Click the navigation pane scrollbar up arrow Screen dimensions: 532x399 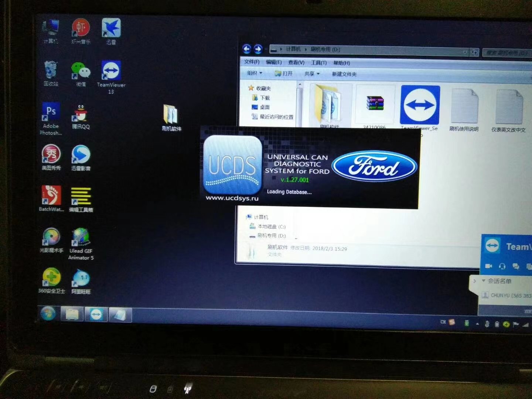pos(300,85)
